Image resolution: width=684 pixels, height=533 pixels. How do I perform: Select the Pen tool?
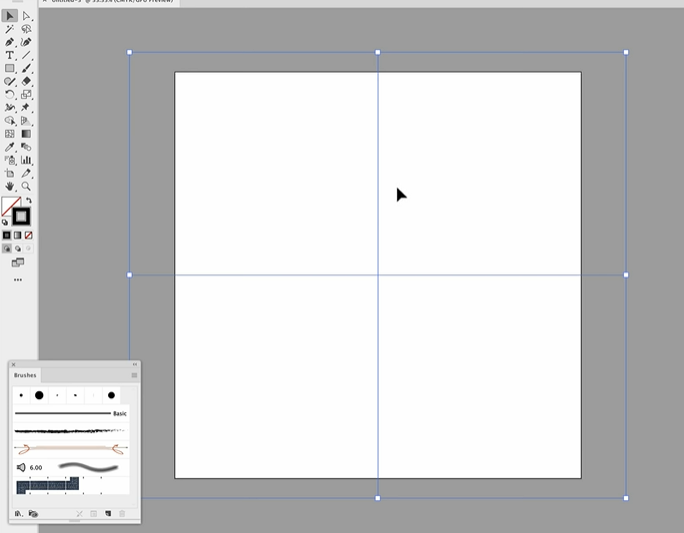pyautogui.click(x=10, y=42)
